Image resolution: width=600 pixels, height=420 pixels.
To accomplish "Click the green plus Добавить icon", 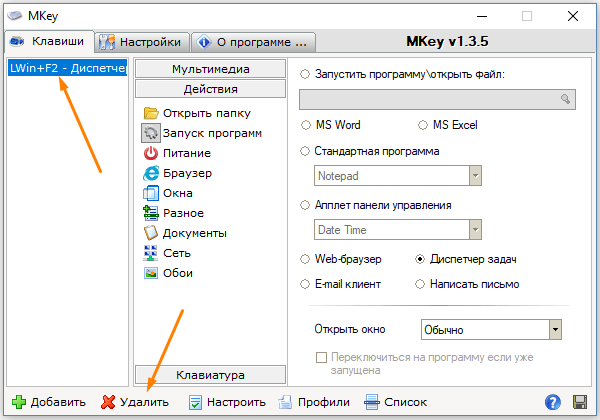I will (19, 402).
